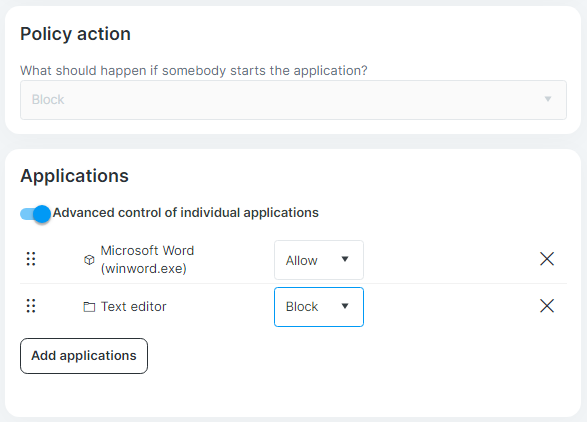The width and height of the screenshot is (587, 422).
Task: Remove Text editor with its X icon
Action: pos(547,306)
